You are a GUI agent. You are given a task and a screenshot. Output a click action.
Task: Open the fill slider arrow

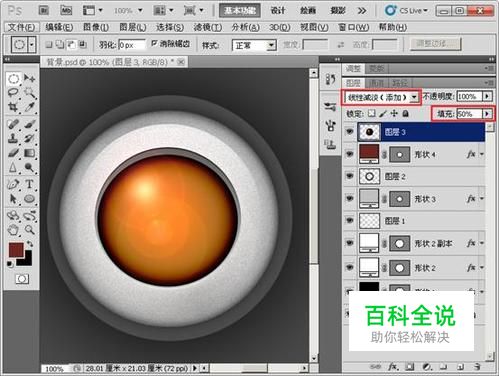[x=487, y=114]
